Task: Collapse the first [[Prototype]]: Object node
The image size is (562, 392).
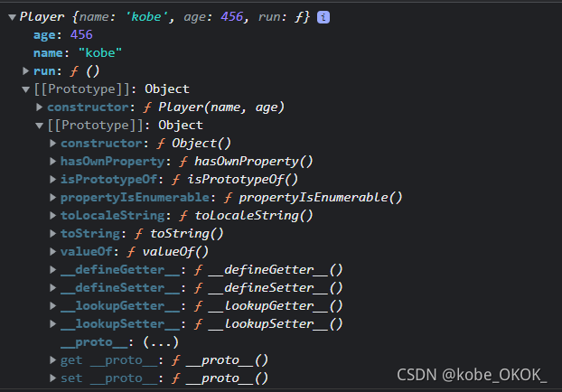Action: point(26,89)
